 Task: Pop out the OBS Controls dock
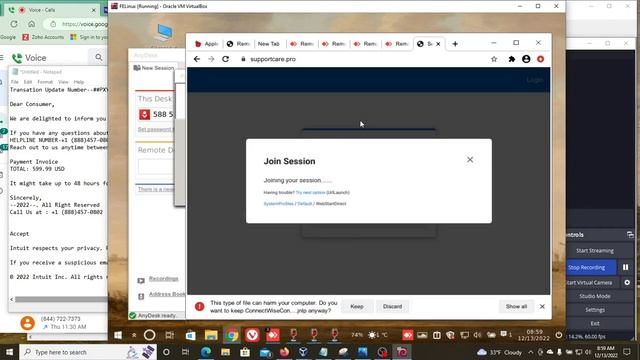(x=630, y=235)
